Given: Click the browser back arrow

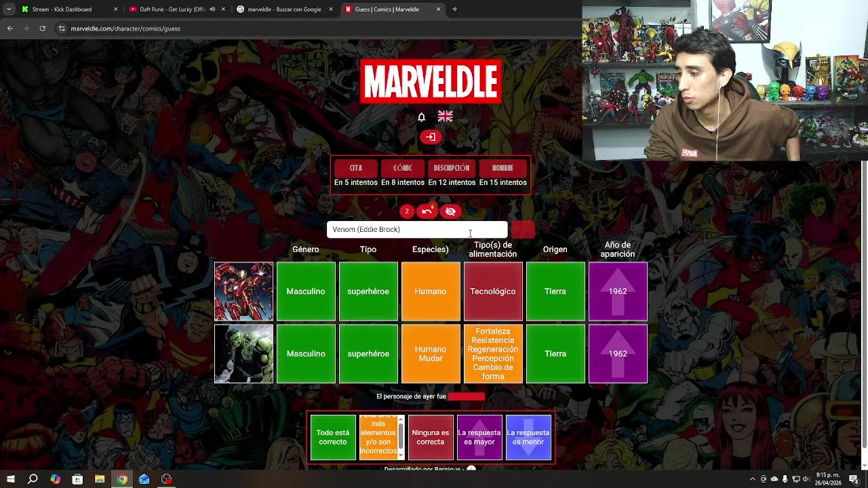Looking at the screenshot, I should pyautogui.click(x=9, y=28).
